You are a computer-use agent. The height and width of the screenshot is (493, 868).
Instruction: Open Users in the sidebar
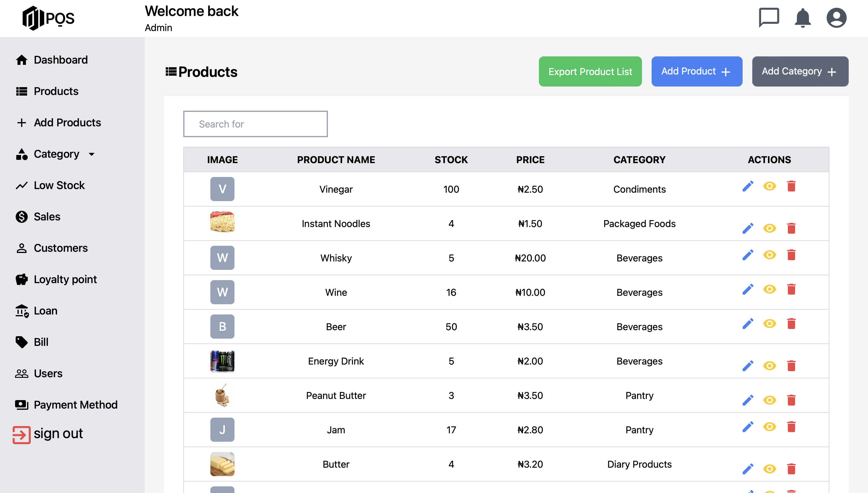39,374
